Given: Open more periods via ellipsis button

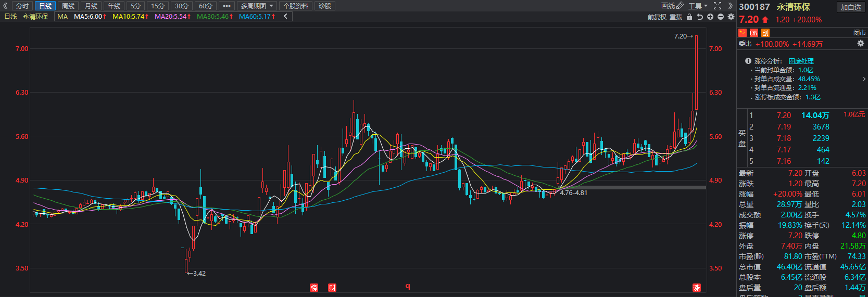Looking at the screenshot, I should (x=227, y=6).
